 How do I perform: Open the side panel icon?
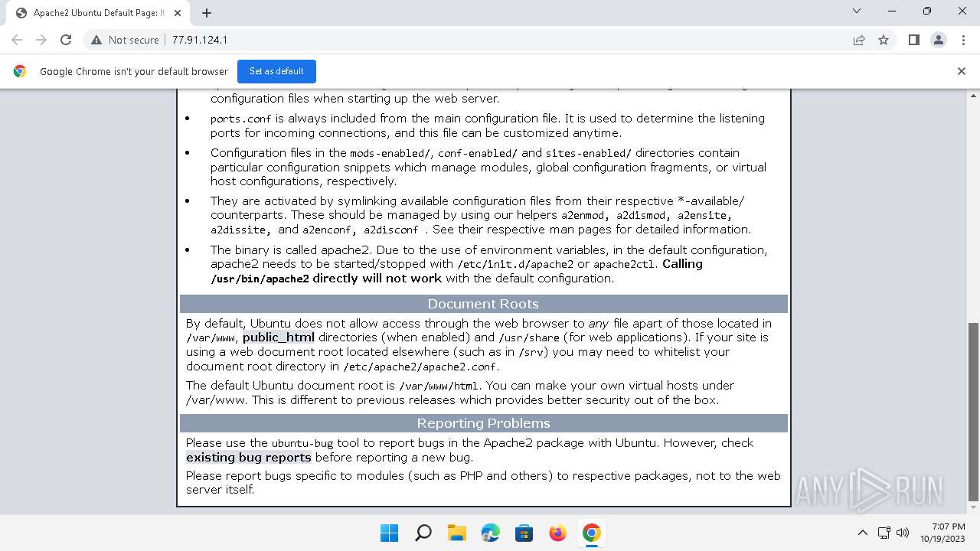913,40
